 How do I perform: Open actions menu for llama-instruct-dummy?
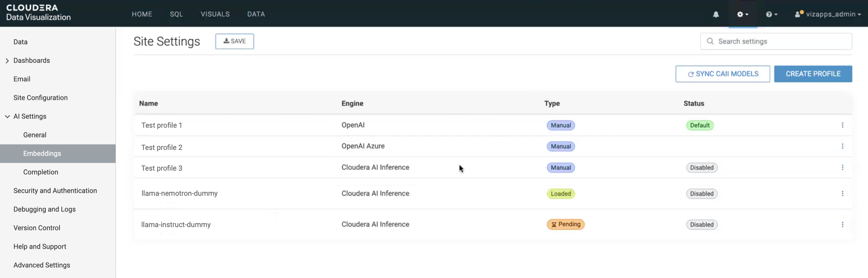click(842, 225)
